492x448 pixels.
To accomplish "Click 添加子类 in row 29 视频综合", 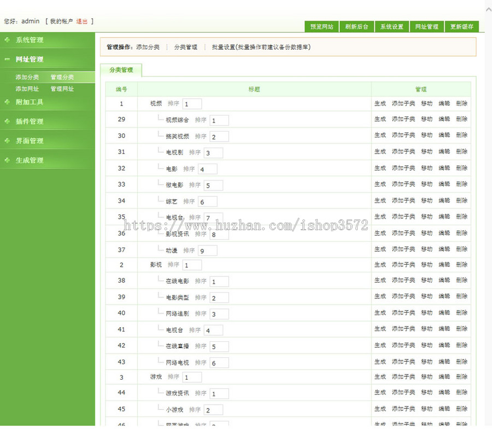I will 403,119.
